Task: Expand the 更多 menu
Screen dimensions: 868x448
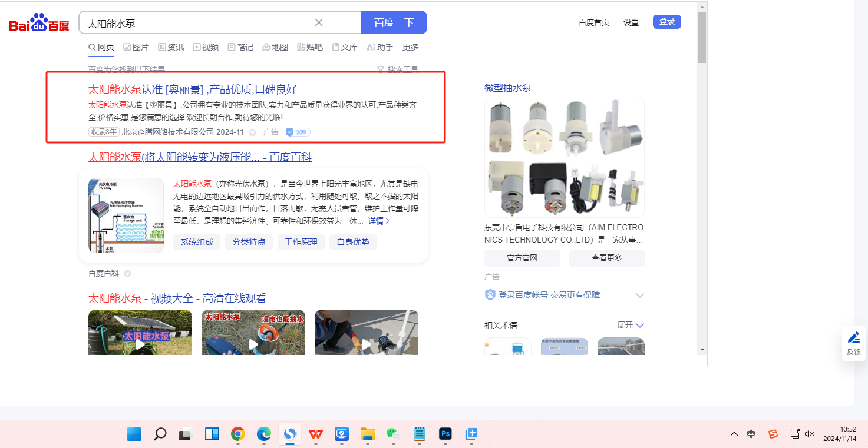Action: (411, 47)
